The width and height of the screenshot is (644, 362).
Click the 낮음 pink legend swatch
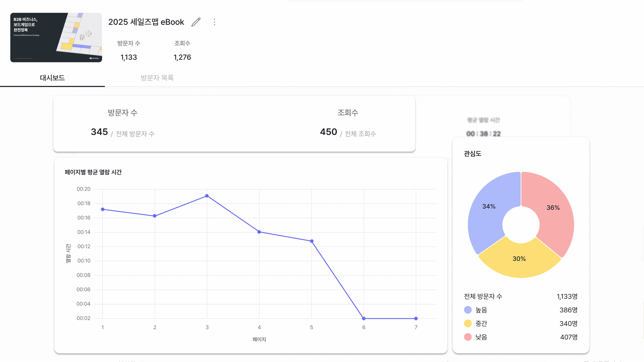click(468, 337)
